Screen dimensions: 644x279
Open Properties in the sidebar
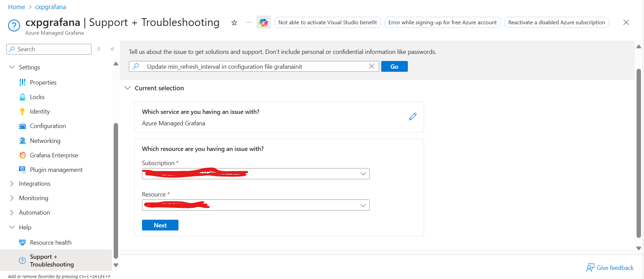(43, 83)
